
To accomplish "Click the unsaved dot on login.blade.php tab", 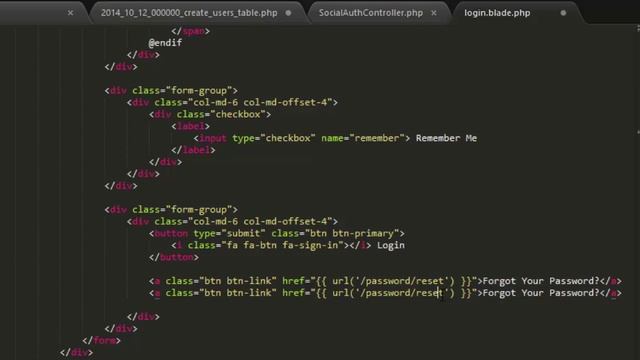I will click(x=563, y=13).
